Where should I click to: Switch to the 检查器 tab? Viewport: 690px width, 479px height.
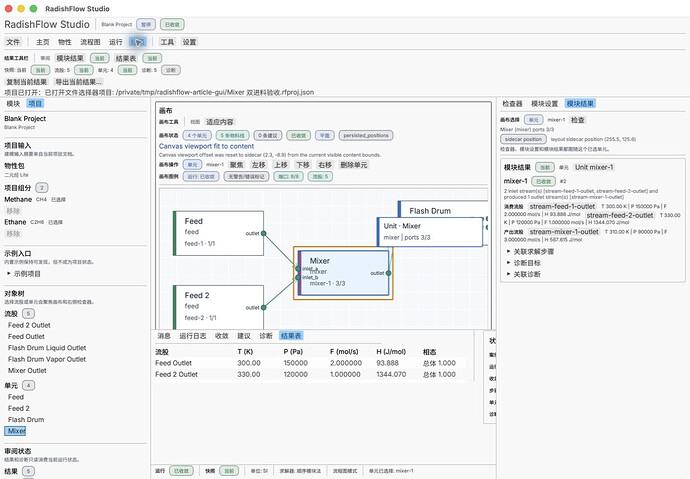(512, 103)
